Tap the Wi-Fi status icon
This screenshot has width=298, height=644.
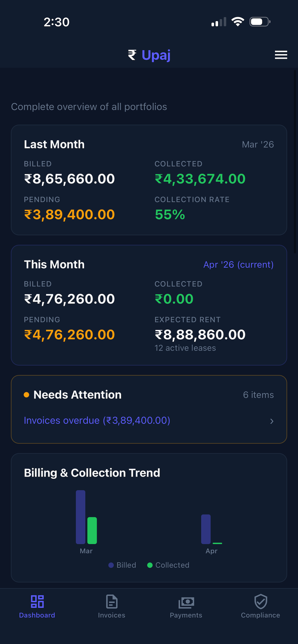click(238, 22)
